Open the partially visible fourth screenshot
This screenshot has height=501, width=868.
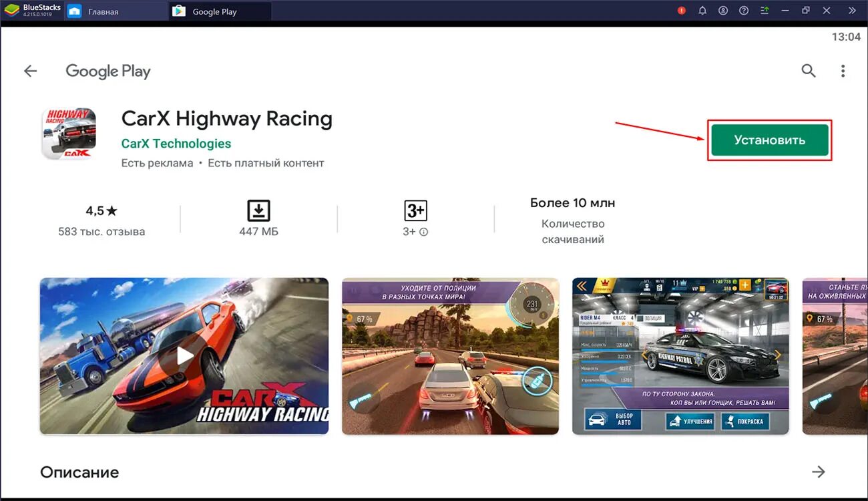pos(835,356)
